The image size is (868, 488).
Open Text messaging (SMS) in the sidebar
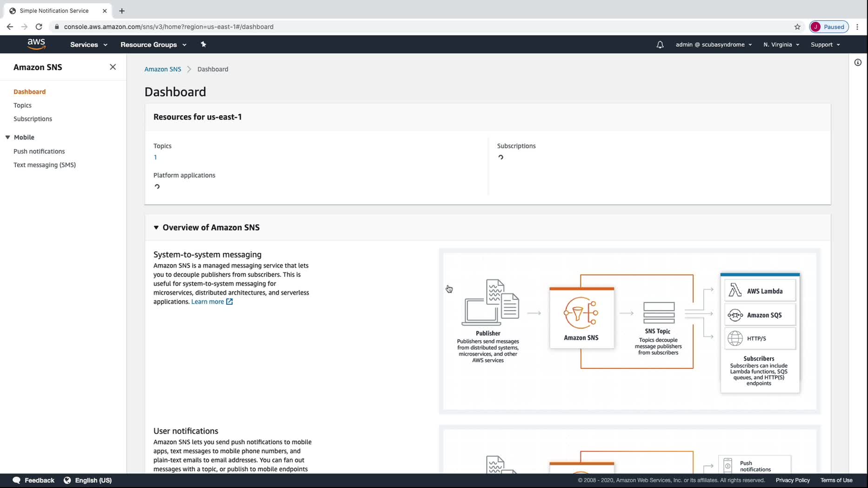pos(45,165)
